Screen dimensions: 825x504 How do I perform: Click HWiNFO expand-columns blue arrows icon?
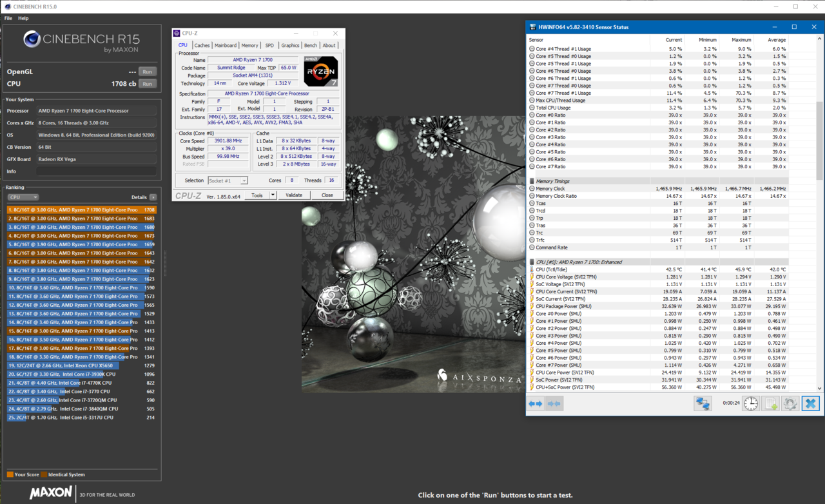(536, 403)
